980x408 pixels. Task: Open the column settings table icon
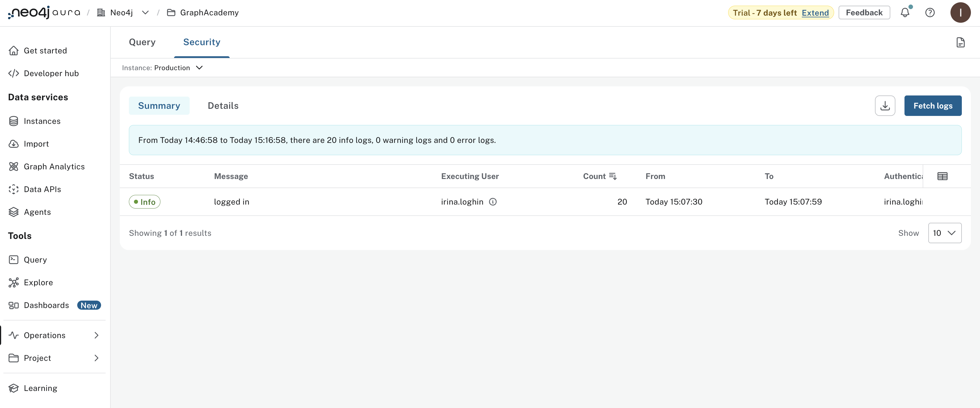click(x=942, y=176)
